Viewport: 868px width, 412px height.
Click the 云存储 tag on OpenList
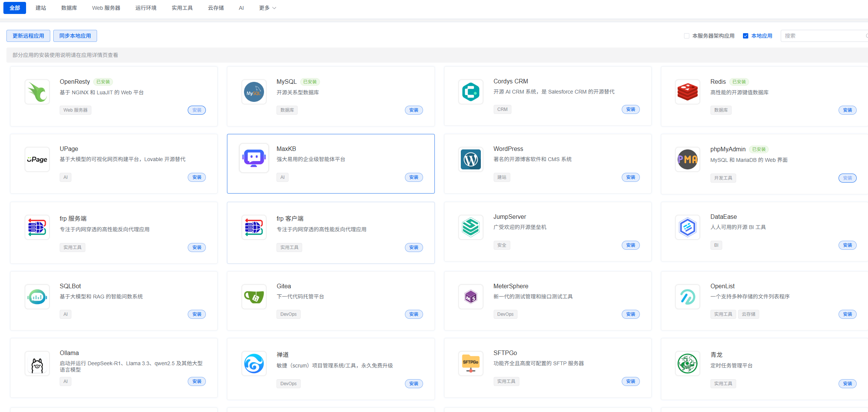(748, 314)
